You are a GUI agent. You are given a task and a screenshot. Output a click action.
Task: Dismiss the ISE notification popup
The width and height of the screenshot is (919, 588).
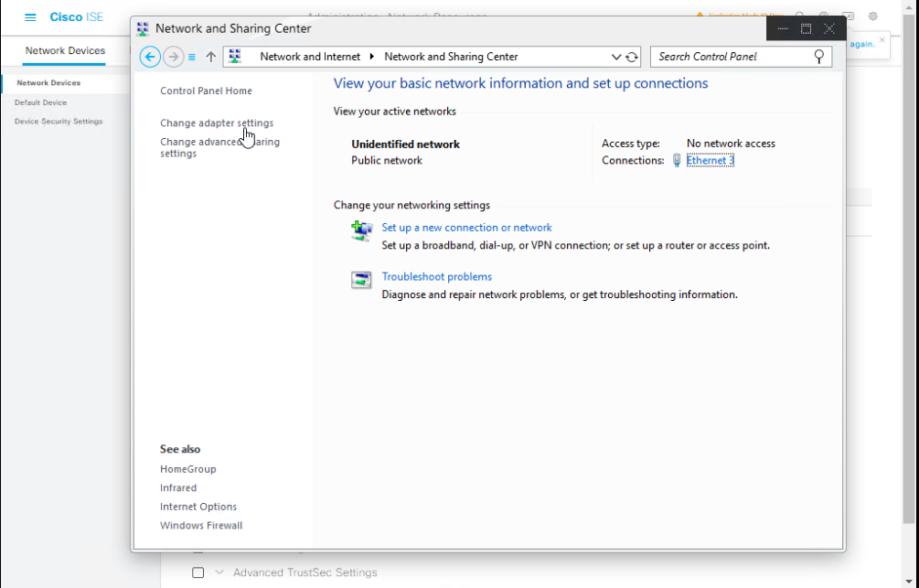coord(882,40)
